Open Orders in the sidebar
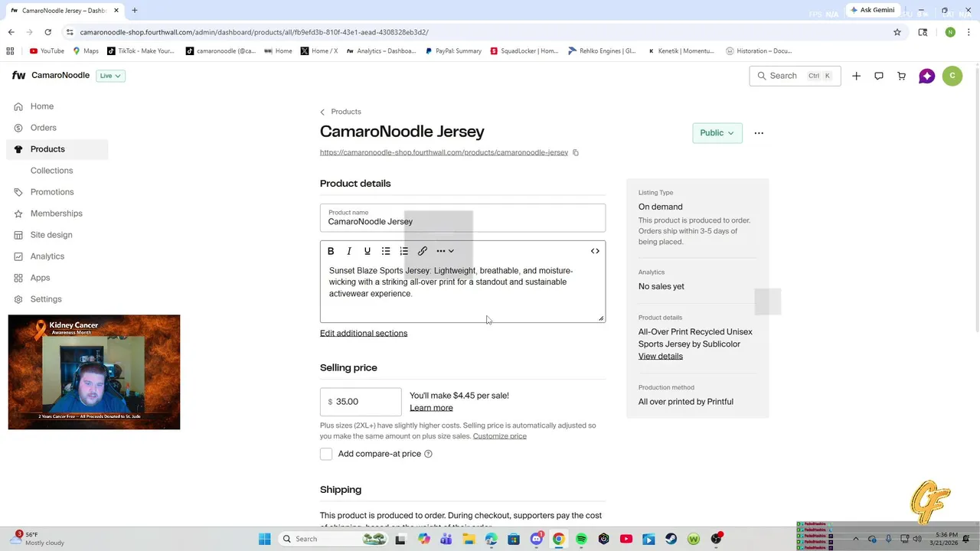Screen dimensions: 980x551 57,128
